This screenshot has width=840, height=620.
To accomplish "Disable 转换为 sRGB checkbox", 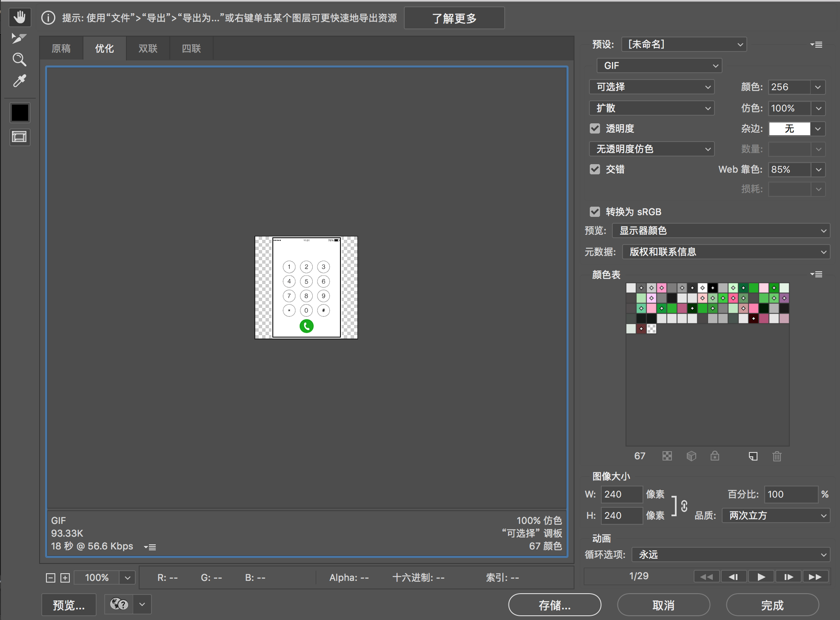I will tap(595, 212).
